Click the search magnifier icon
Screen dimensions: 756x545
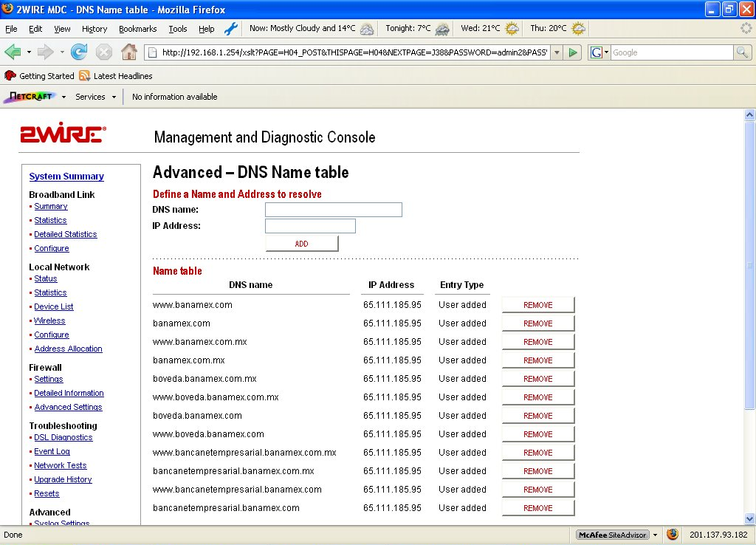(x=742, y=52)
